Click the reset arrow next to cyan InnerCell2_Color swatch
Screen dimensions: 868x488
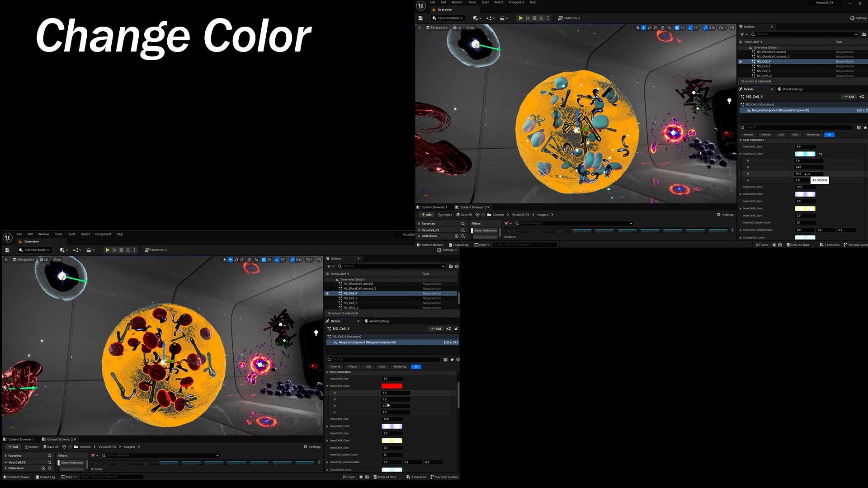tap(821, 154)
